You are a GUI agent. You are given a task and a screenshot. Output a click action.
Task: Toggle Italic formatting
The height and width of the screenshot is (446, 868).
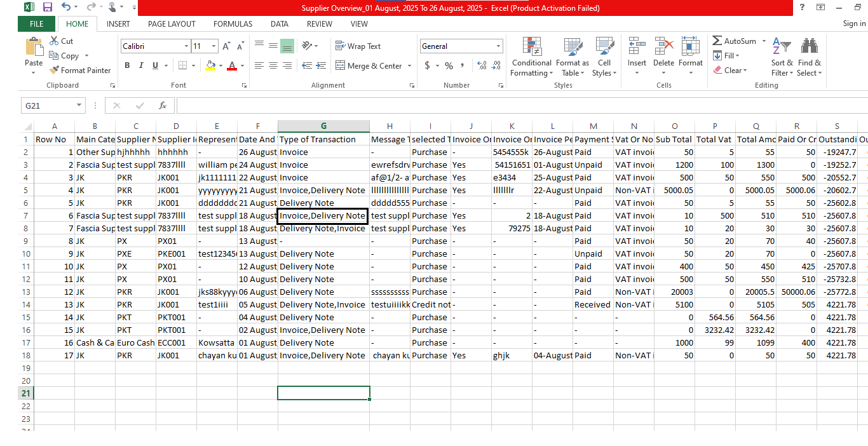[142, 65]
